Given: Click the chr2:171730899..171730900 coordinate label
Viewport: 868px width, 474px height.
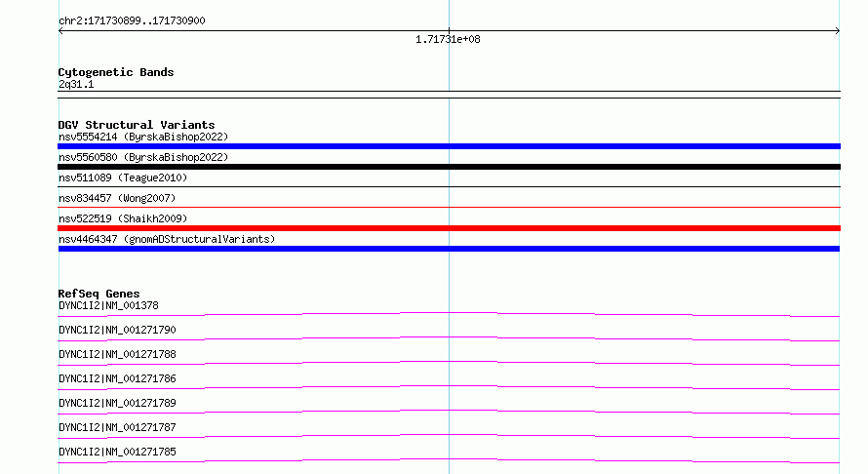Looking at the screenshot, I should [x=132, y=20].
